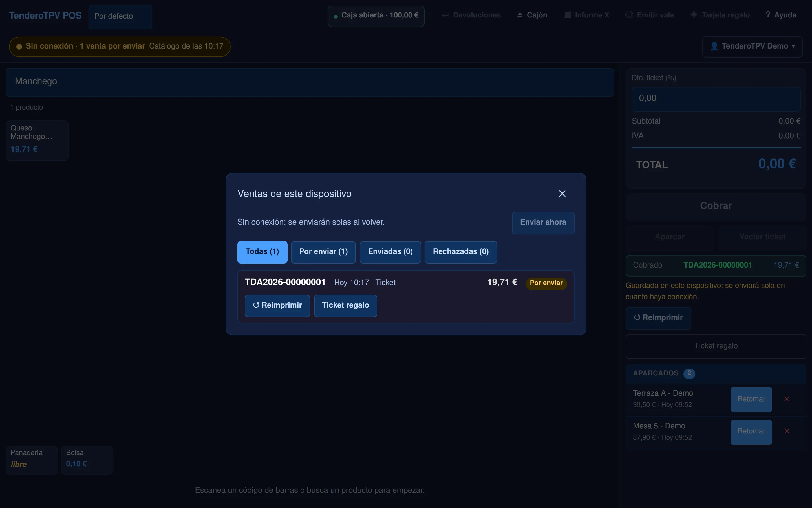Image resolution: width=812 pixels, height=508 pixels.
Task: Reimprimir ticket TDA2026-00000001 in dialog
Action: coord(277,306)
